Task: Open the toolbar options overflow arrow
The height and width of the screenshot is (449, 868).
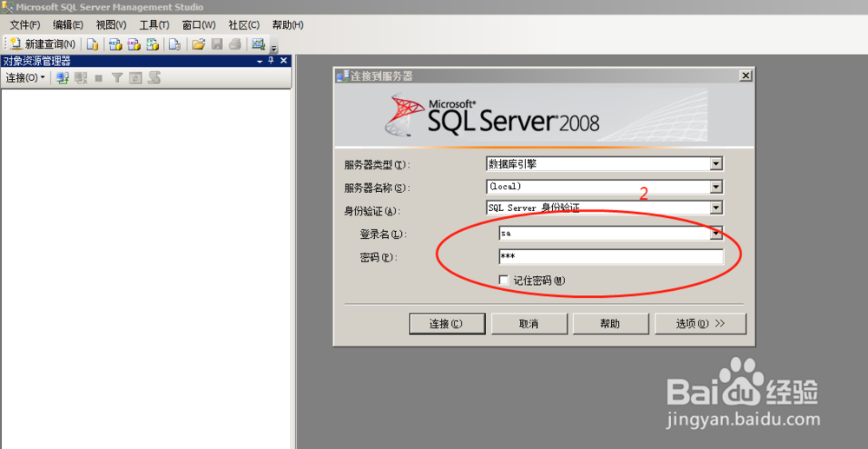Action: pos(273,49)
